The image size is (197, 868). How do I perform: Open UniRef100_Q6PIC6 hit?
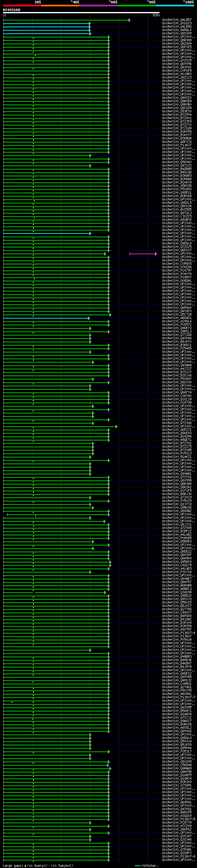click(177, 142)
